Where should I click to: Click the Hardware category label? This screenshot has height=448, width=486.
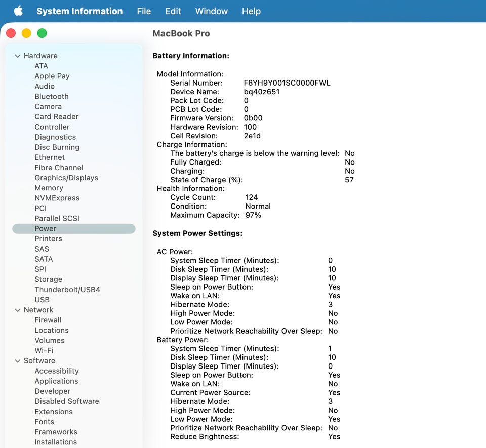[x=40, y=56]
